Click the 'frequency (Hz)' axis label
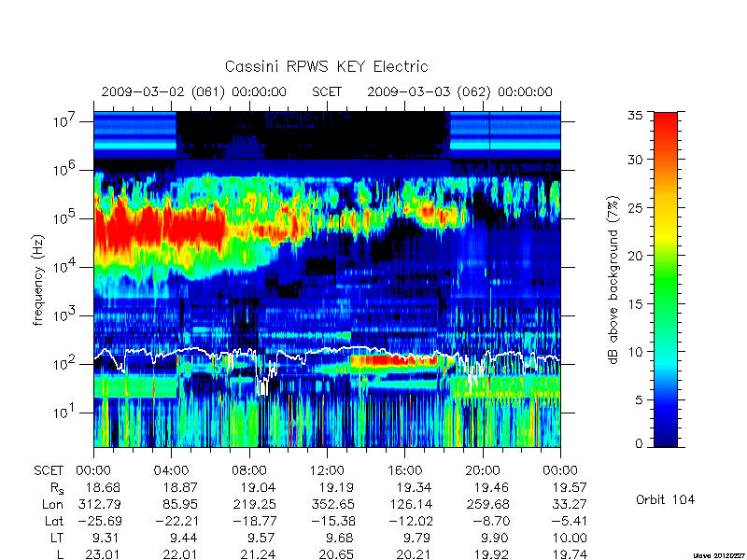Screen dimensions: 747x560 coord(38,280)
